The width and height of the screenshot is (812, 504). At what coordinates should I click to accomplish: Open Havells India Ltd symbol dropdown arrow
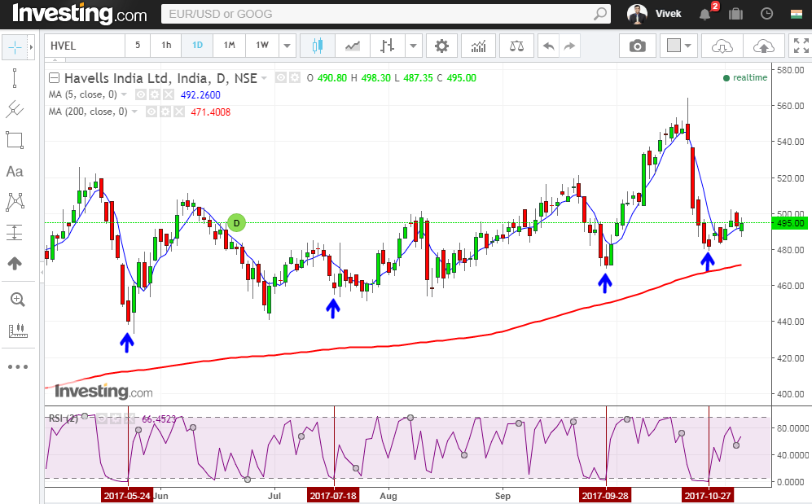(264, 78)
